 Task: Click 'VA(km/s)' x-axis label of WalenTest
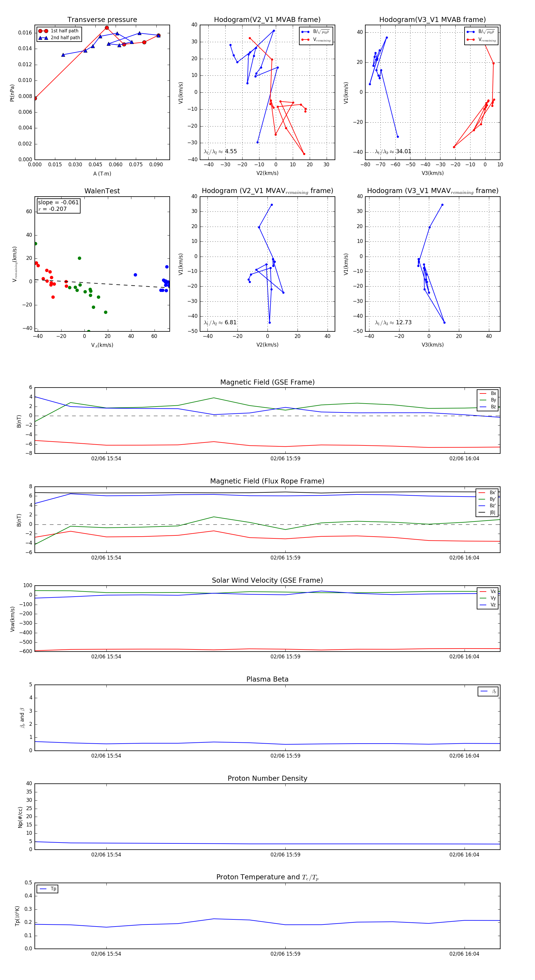(x=102, y=345)
